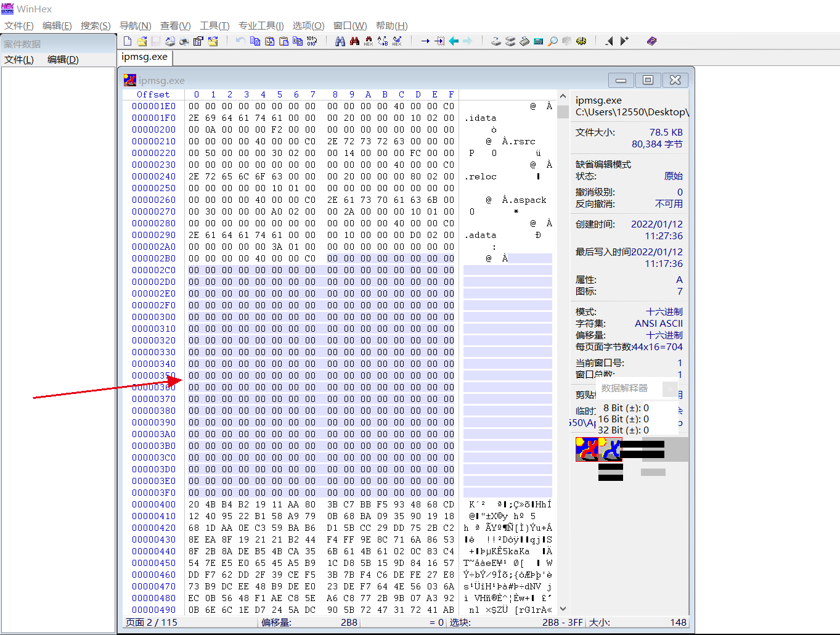Open the Calculator toolbar icon
The height and width of the screenshot is (635, 840).
coord(539,41)
